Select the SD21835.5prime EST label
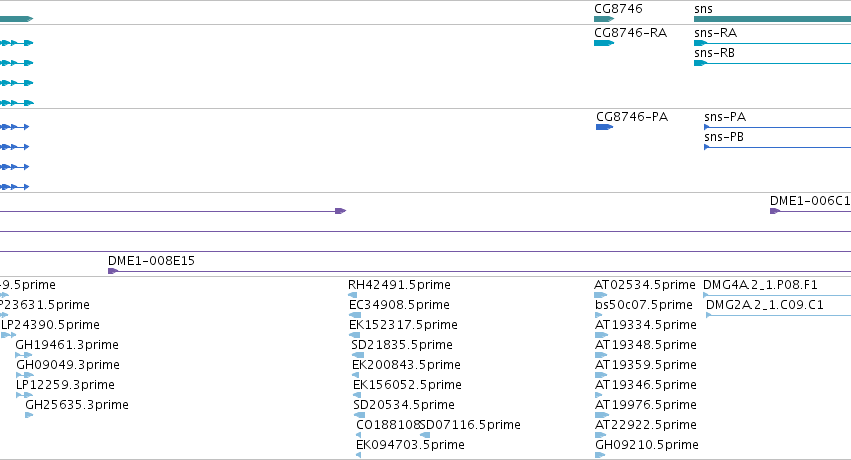 (x=402, y=345)
